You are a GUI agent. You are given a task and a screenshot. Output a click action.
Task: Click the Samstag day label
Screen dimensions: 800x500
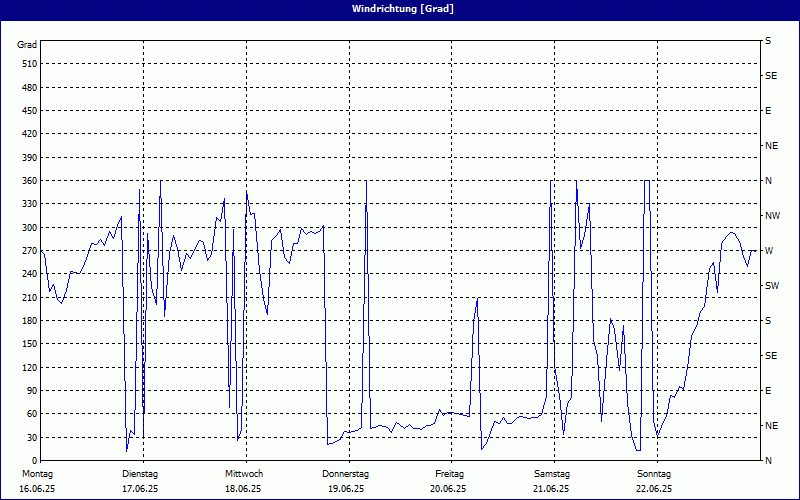click(x=551, y=474)
